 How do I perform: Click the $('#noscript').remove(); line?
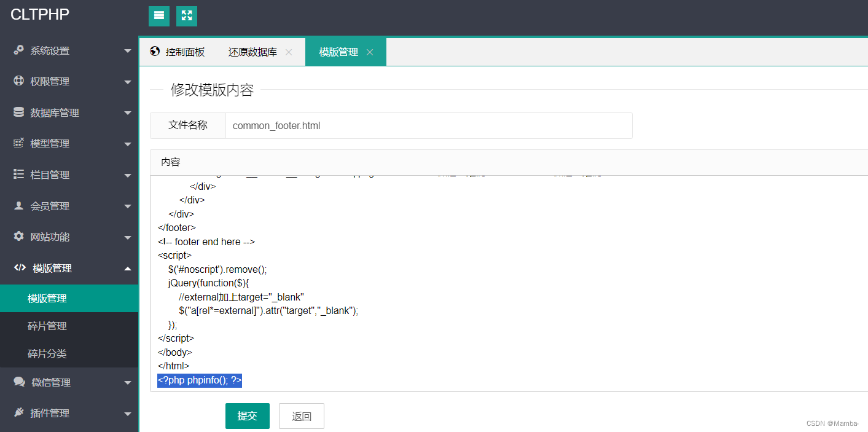click(x=217, y=269)
